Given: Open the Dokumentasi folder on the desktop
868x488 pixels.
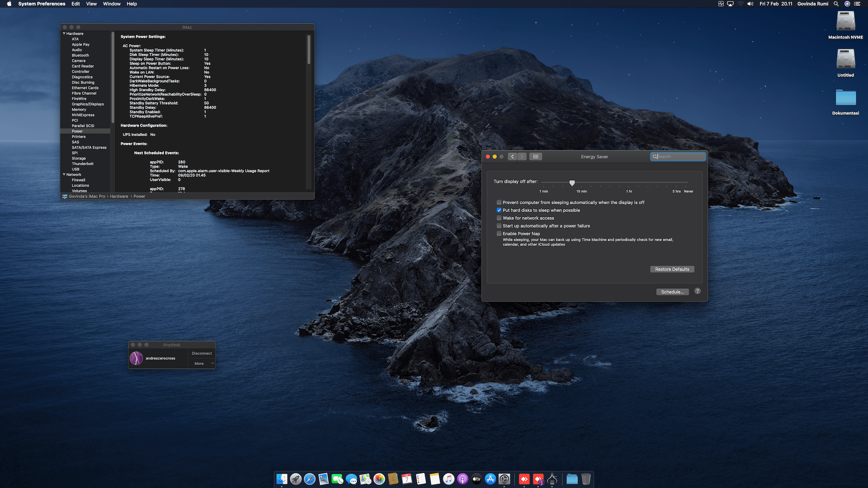Looking at the screenshot, I should (x=845, y=98).
